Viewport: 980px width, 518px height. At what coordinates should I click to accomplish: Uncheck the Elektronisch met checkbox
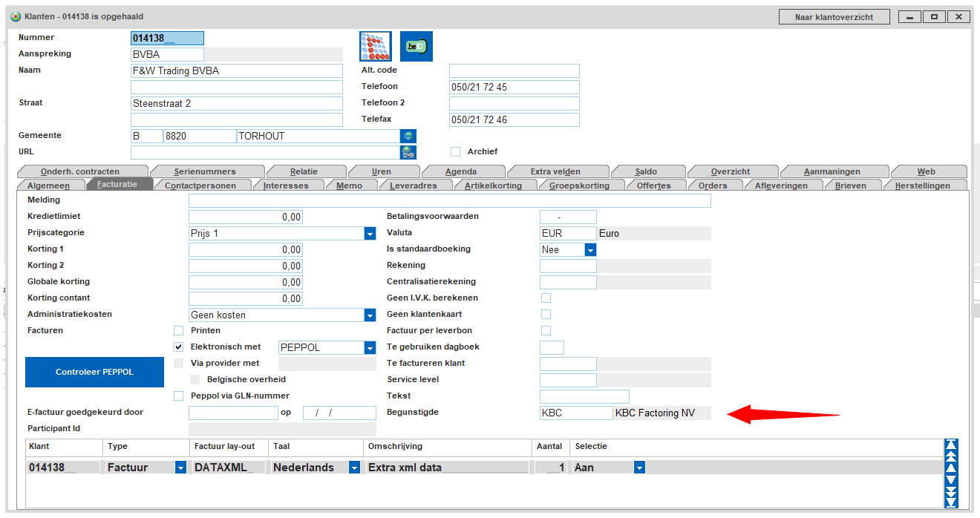pyautogui.click(x=178, y=347)
